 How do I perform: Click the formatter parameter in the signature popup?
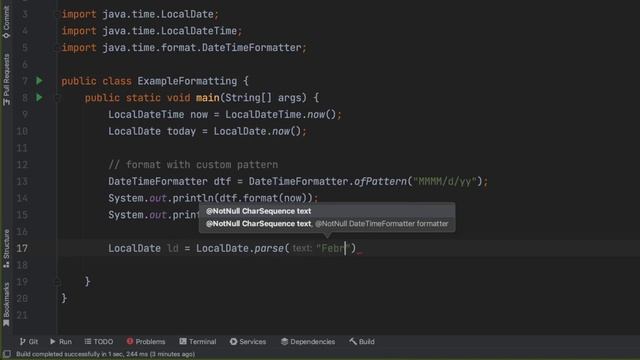[x=382, y=224]
